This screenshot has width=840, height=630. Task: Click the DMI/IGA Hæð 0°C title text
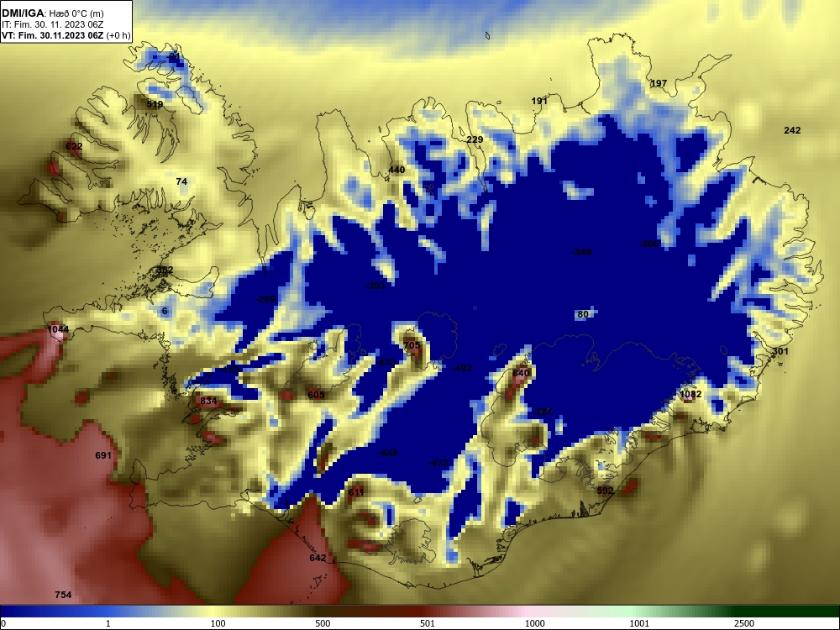52,13
